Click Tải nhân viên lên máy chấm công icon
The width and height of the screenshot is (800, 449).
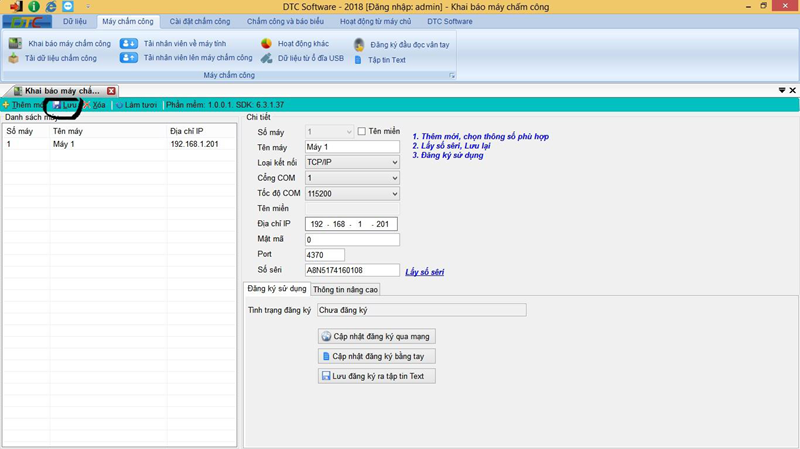coord(129,58)
